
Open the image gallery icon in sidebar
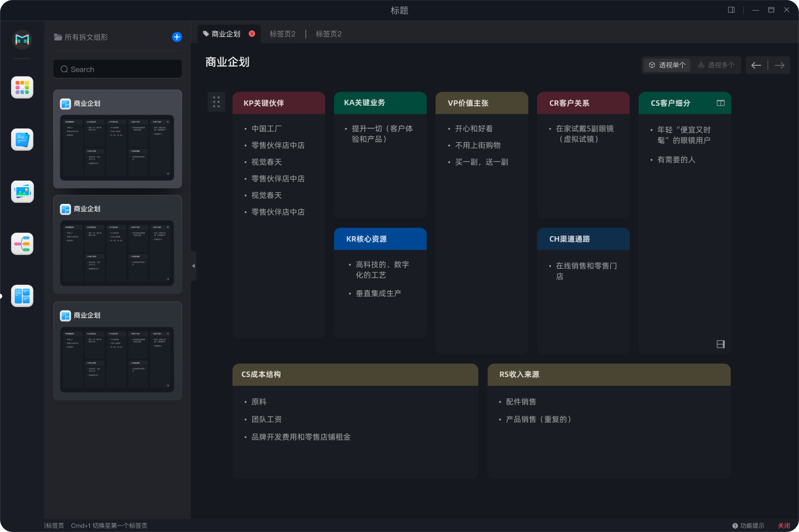click(x=22, y=192)
